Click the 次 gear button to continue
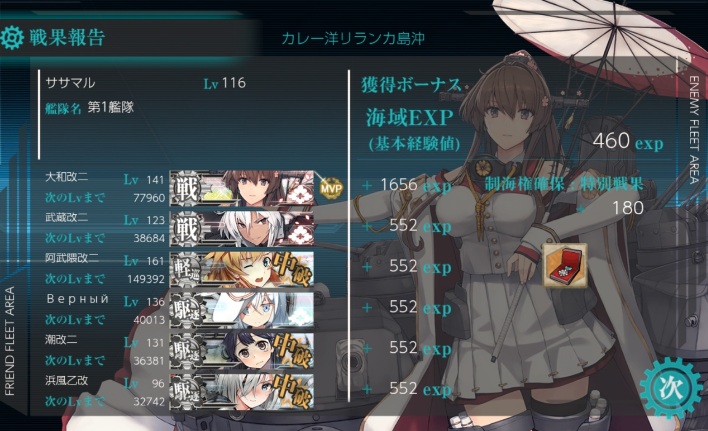 click(671, 387)
